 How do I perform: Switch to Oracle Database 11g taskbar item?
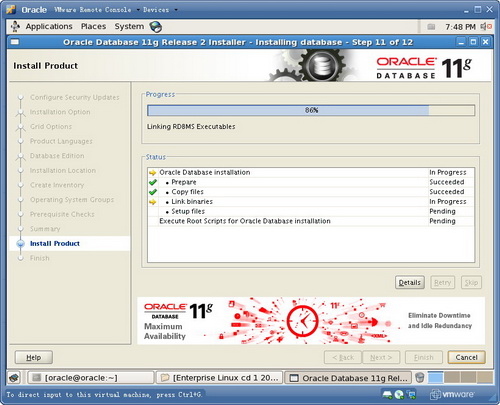coord(348,378)
